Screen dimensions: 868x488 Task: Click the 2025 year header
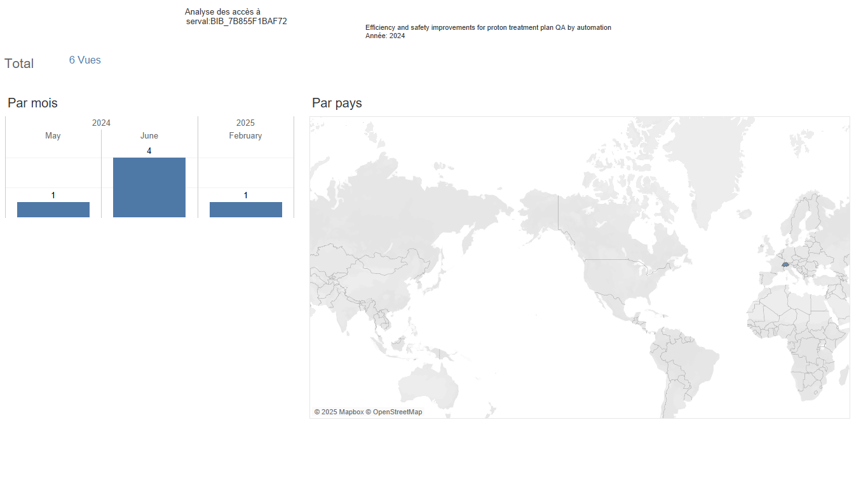[x=245, y=123]
